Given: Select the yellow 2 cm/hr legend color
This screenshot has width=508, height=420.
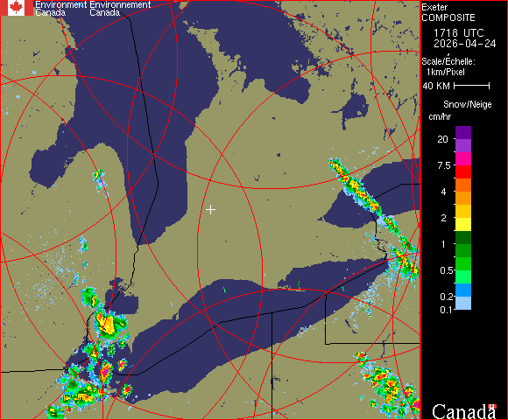Looking at the screenshot, I should (x=463, y=224).
